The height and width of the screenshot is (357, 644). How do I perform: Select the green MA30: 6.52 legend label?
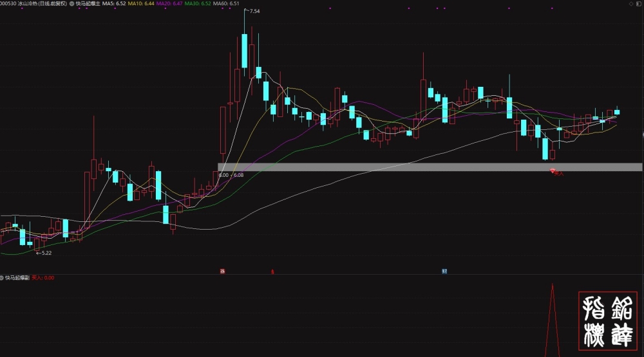[x=198, y=3]
